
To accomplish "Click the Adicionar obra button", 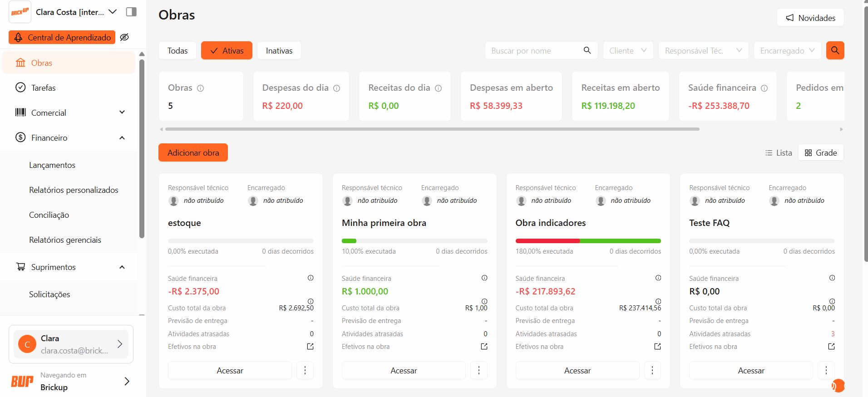I will pyautogui.click(x=193, y=153).
